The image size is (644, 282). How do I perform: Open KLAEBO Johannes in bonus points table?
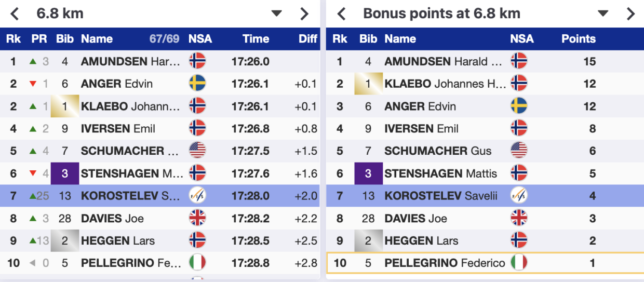(x=445, y=84)
